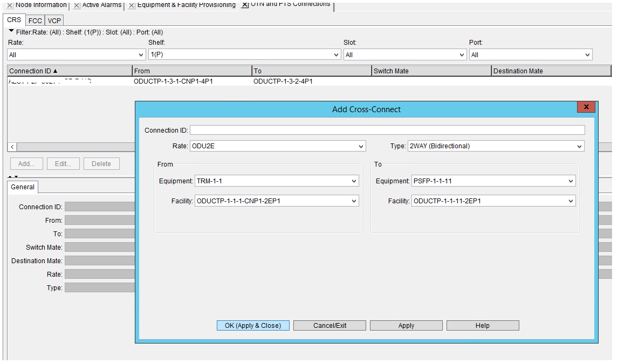
Task: Collapse the filter criteria section
Action: [x=11, y=31]
